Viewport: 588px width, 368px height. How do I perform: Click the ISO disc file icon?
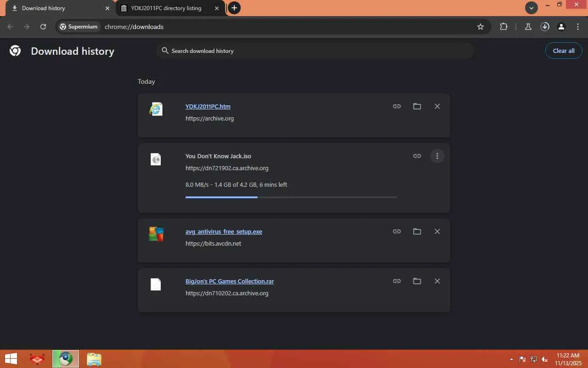point(156,159)
